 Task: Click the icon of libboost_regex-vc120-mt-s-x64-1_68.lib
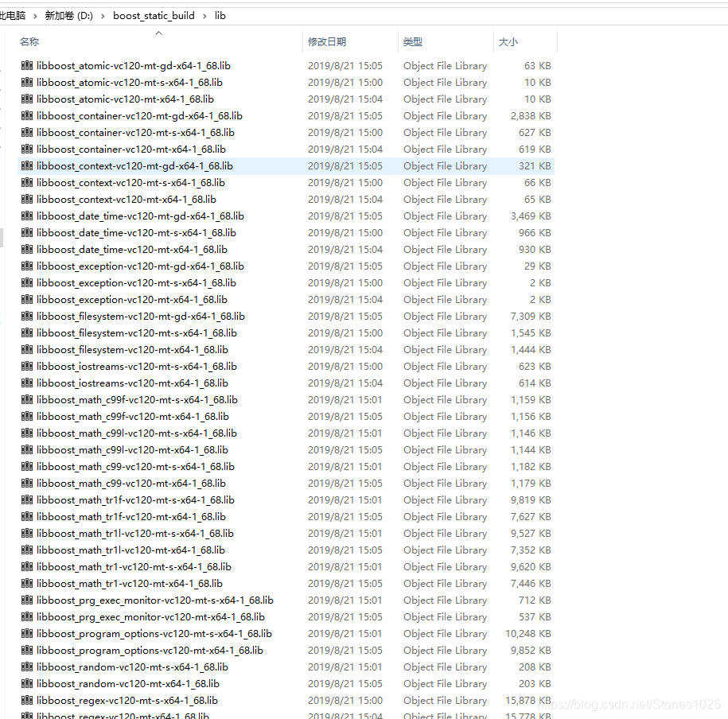27,701
